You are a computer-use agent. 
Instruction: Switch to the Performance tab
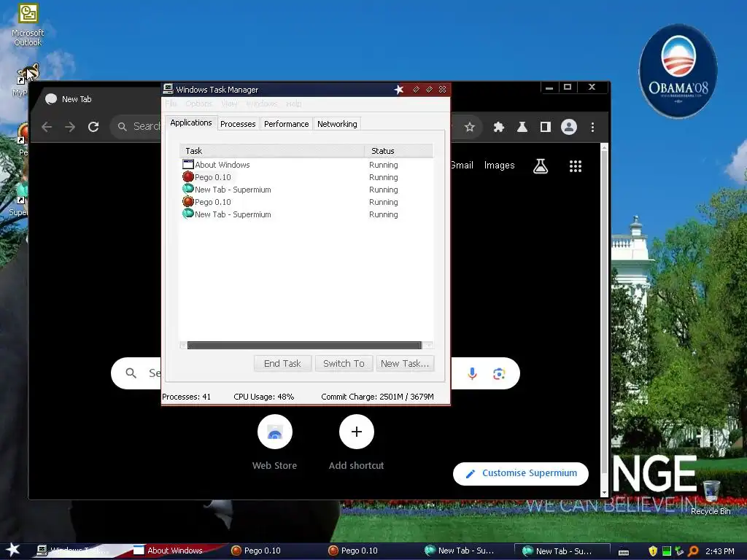click(286, 124)
